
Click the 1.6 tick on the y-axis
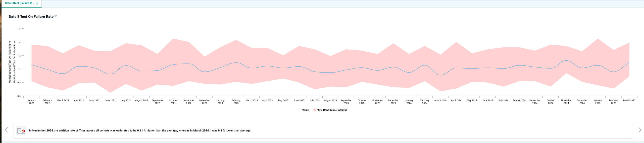point(19,29)
